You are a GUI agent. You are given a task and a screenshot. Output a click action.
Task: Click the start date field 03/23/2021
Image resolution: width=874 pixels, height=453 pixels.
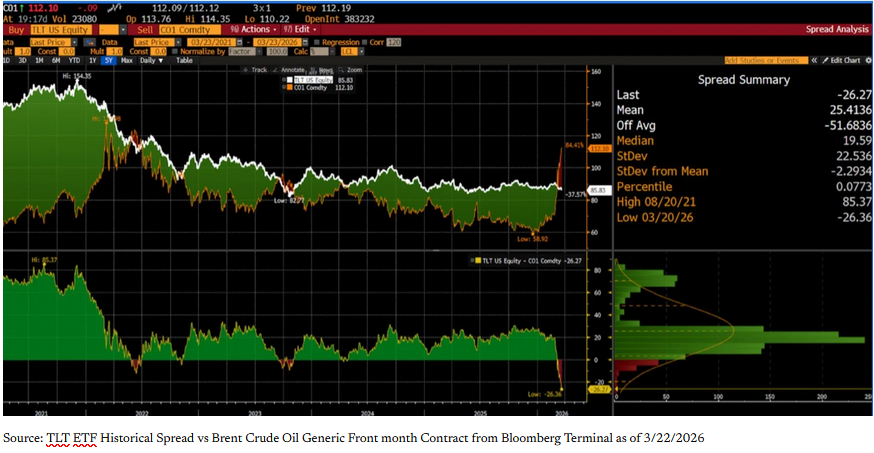(211, 42)
